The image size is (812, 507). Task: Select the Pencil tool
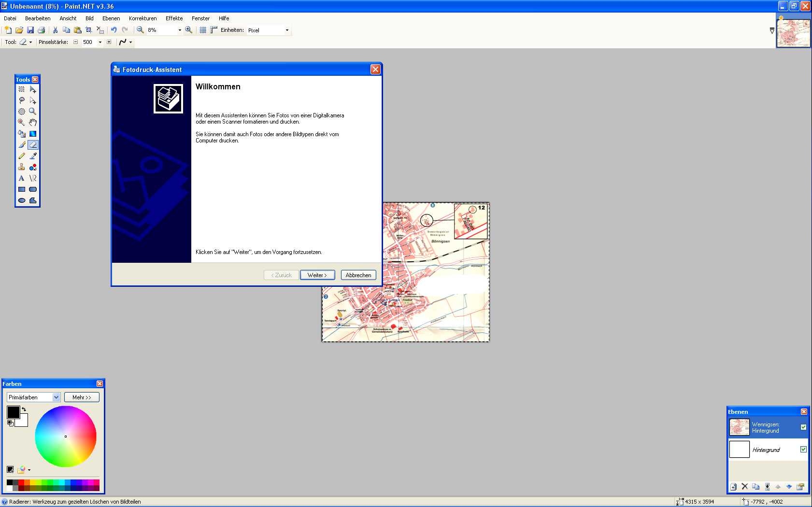tap(22, 156)
